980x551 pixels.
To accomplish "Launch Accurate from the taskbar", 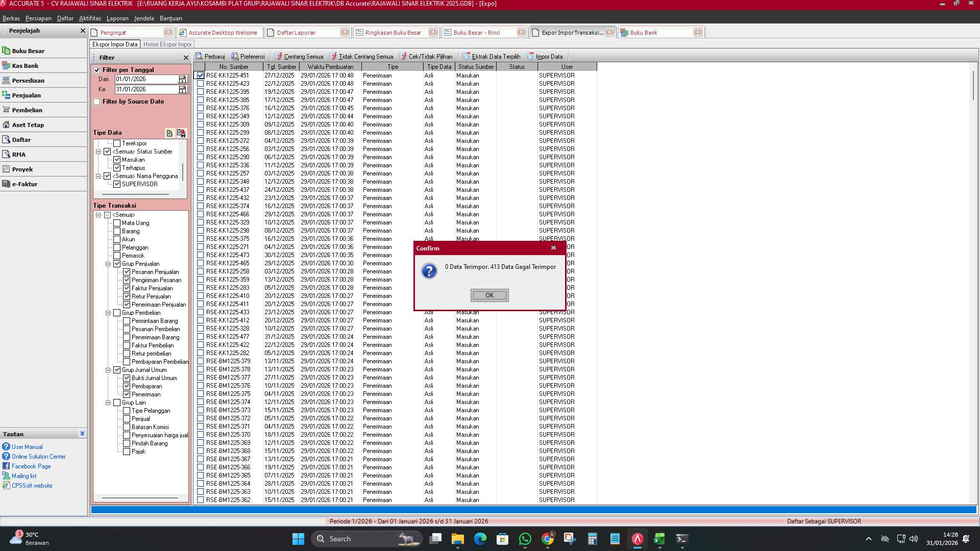I will coord(636,538).
